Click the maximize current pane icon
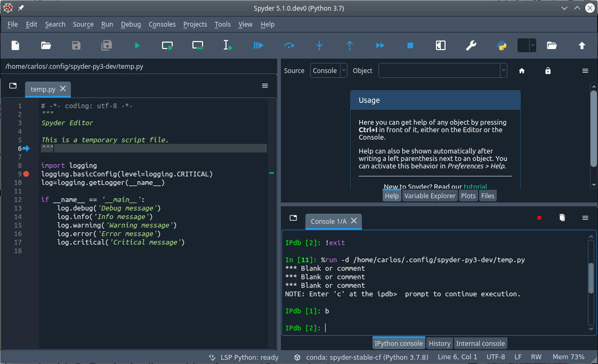This screenshot has width=598, height=364. 440,46
